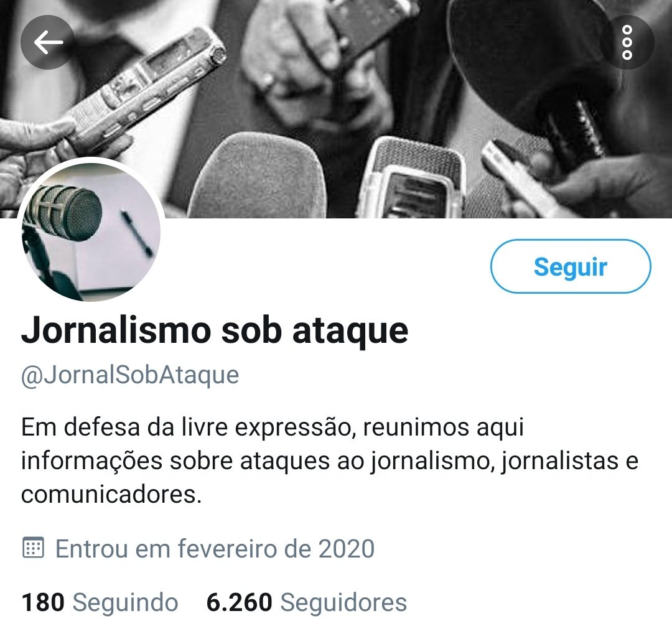Go back using the left arrow icon

click(48, 42)
